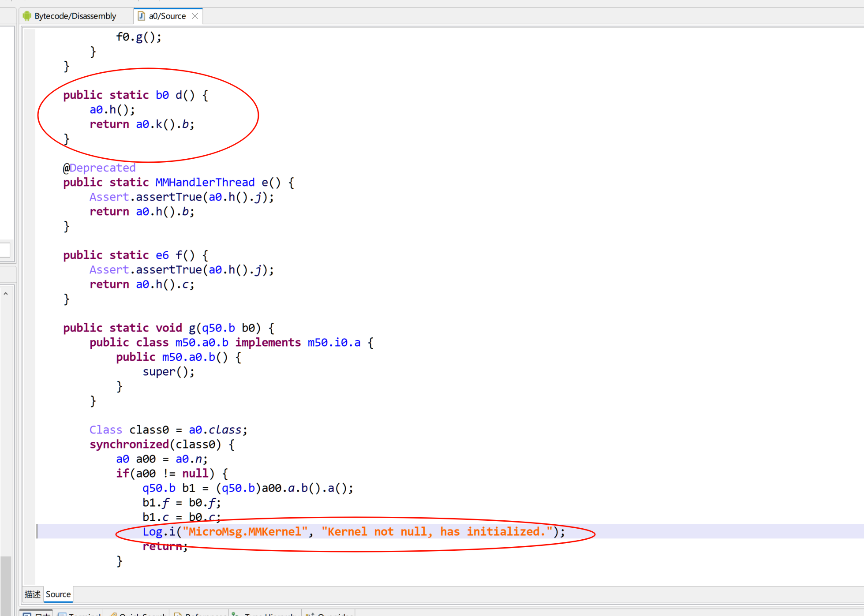Open the 描述 tab below the editor
Image resolution: width=864 pixels, height=616 pixels.
coord(33,594)
